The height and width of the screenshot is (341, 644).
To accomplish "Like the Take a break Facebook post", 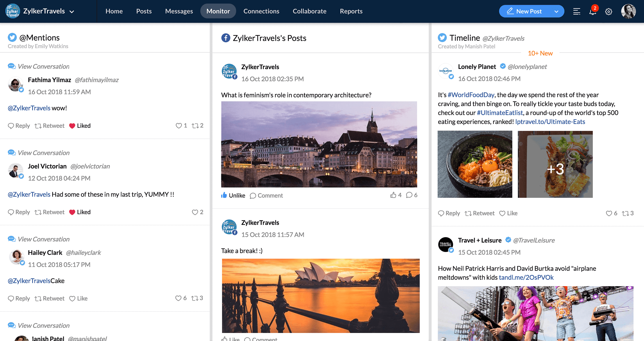I will tap(231, 339).
